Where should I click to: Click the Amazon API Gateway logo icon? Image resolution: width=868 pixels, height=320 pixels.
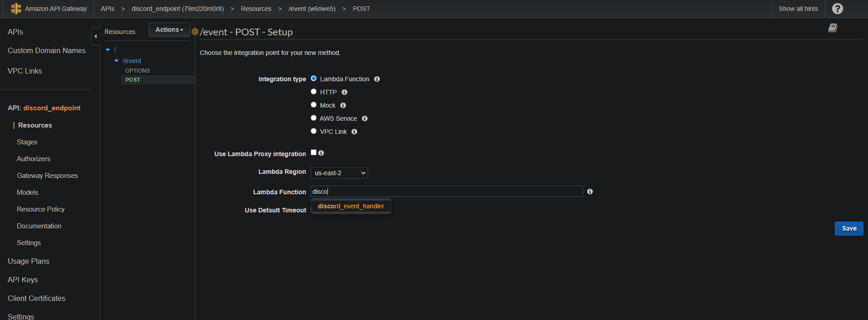16,9
